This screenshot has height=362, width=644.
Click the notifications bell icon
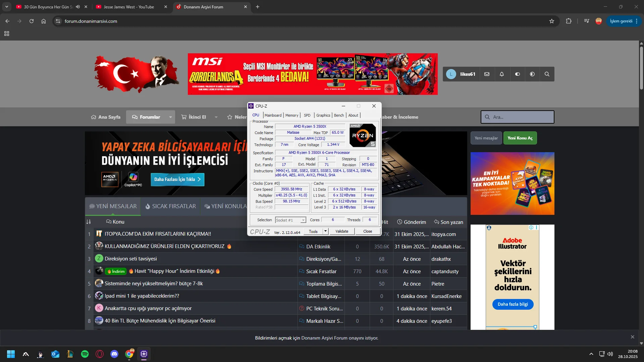(502, 74)
